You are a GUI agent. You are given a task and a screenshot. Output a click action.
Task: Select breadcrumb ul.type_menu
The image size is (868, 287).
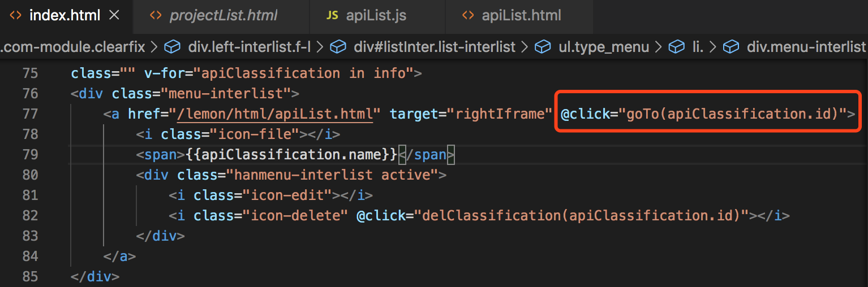point(604,47)
